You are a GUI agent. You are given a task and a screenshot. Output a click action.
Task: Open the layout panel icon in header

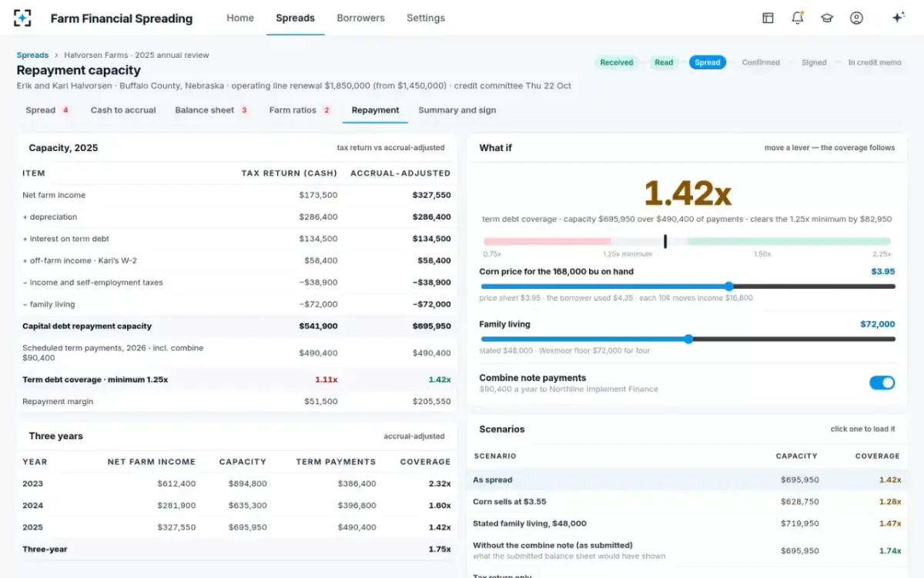(x=768, y=18)
